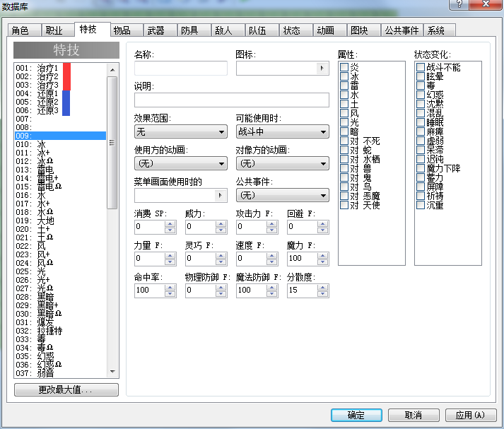The width and height of the screenshot is (504, 429).
Task: Select skill 013: 雷电 in the list
Action: pyautogui.click(x=60, y=170)
